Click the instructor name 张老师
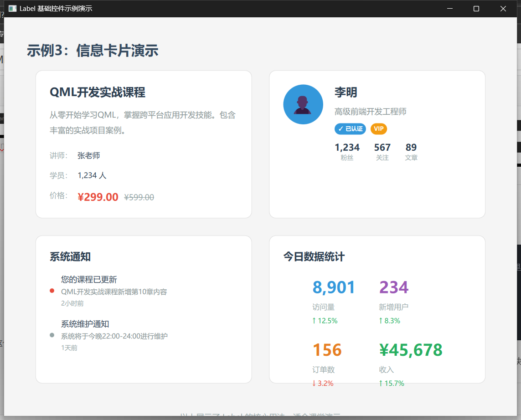 [x=89, y=155]
